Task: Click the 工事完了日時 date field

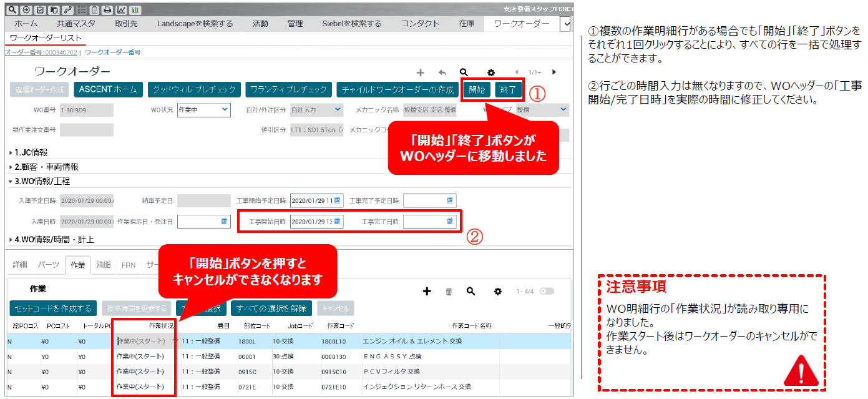Action: [x=429, y=222]
